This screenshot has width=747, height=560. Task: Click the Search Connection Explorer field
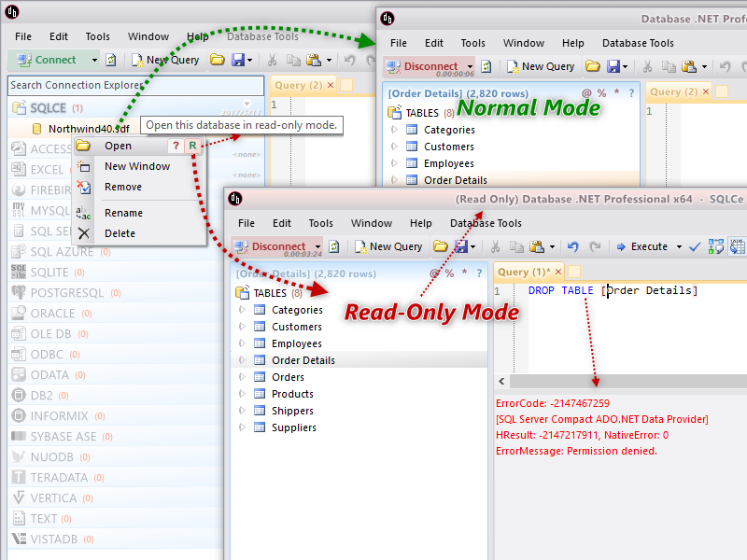(135, 85)
